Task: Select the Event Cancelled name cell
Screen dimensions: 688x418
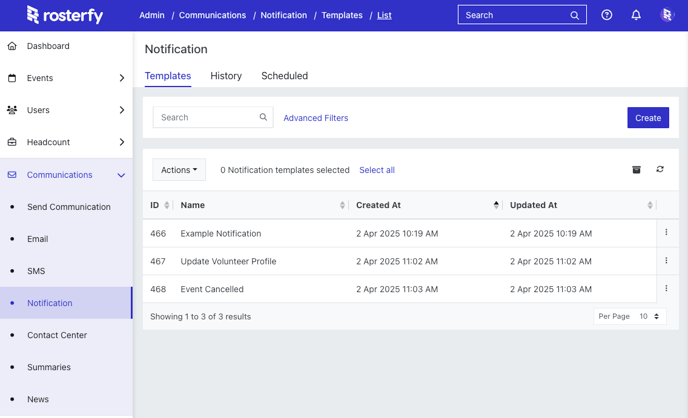Action: point(212,289)
